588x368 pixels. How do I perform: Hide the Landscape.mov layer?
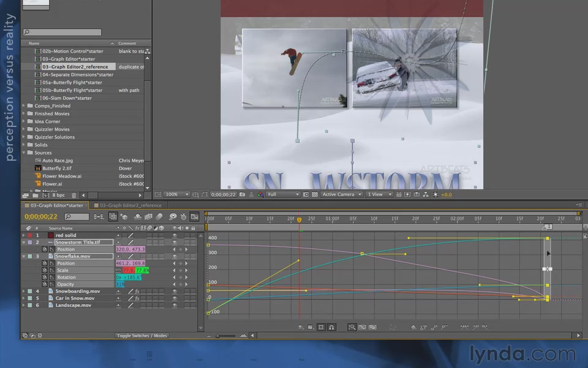[175, 305]
